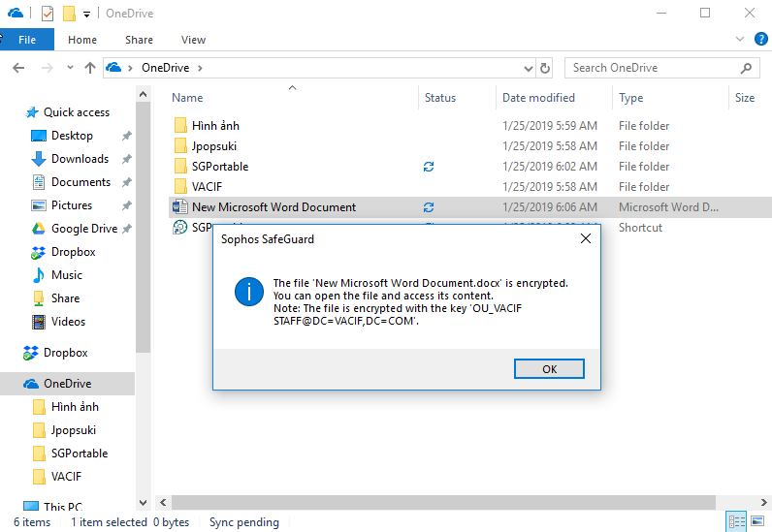The height and width of the screenshot is (532, 772).
Task: Click OneDrive breadcrumb in address bar
Action: tap(166, 68)
